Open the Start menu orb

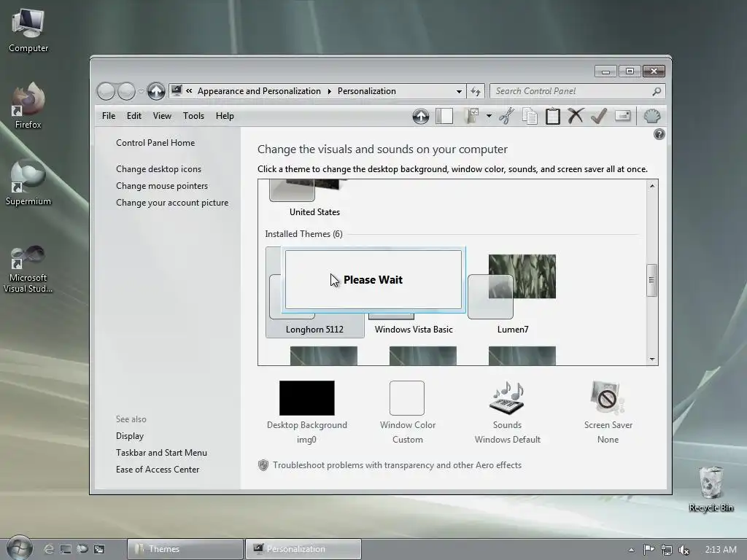point(20,548)
